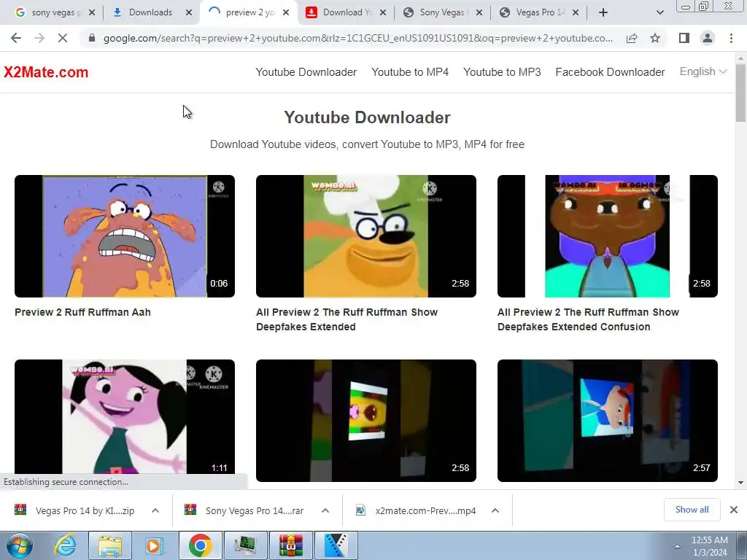The width and height of the screenshot is (747, 560).
Task: Expand the English language dropdown
Action: [x=703, y=71]
